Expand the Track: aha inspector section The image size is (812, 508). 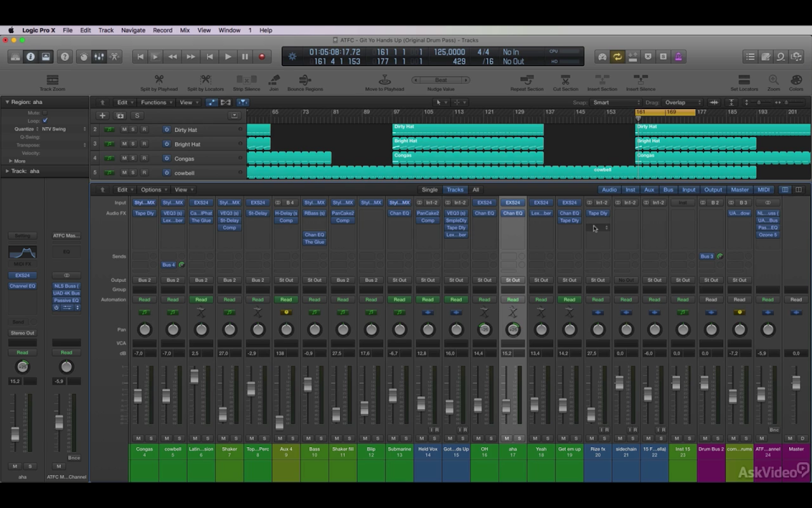click(x=7, y=171)
